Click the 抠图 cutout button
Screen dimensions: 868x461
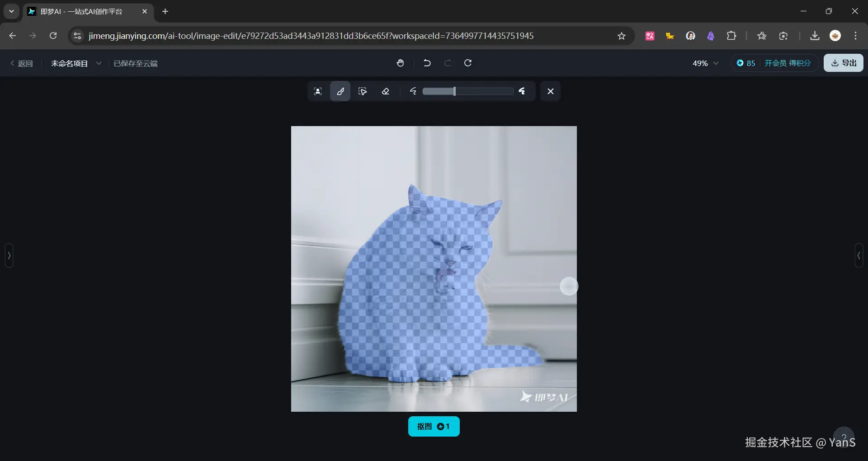pos(434,426)
